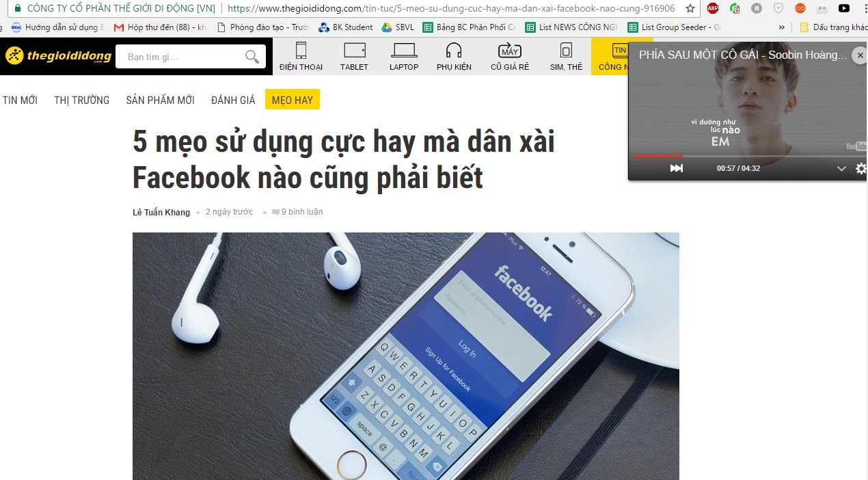Click the mini player video title
Screen dimensions: 868x480
coord(743,55)
